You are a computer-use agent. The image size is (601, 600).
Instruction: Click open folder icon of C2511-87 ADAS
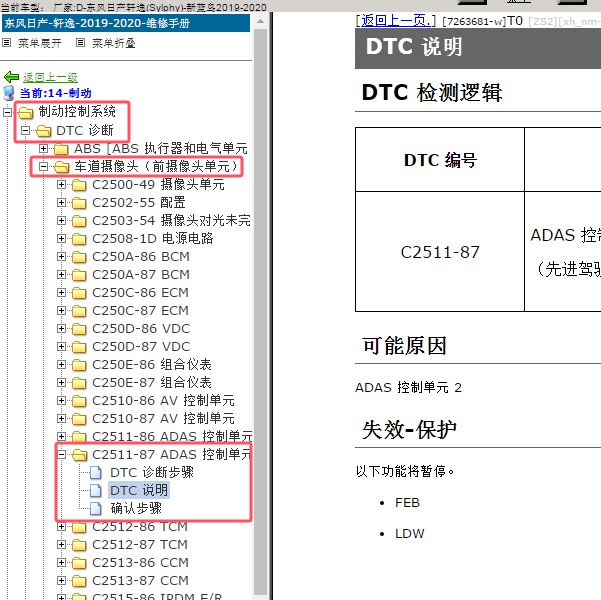[80, 455]
